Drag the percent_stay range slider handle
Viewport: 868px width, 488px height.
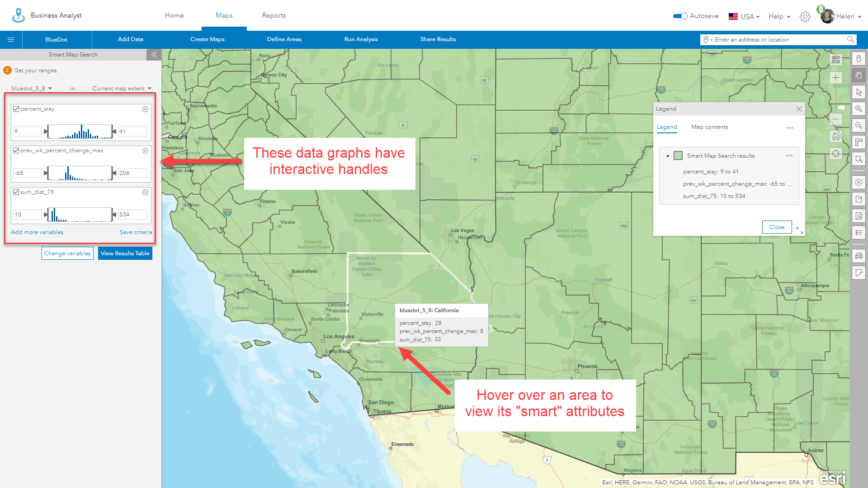point(47,131)
